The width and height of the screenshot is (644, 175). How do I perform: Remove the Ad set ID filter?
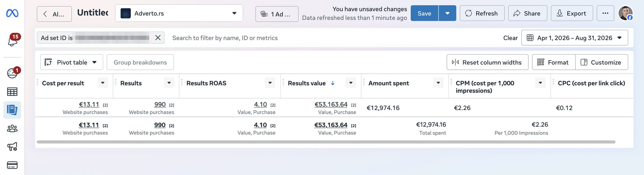coord(158,38)
